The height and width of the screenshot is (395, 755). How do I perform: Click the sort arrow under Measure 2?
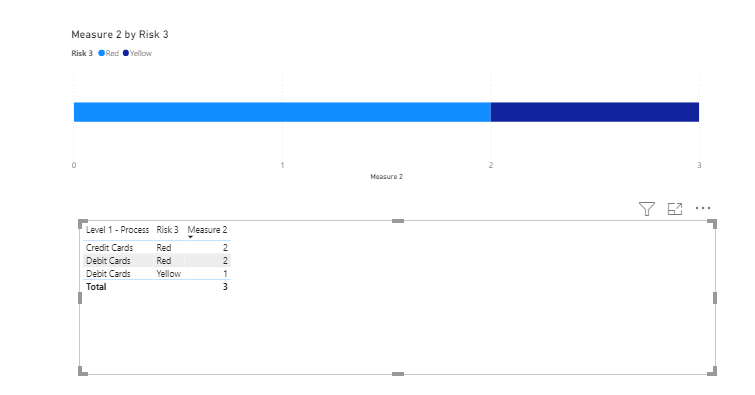click(190, 237)
